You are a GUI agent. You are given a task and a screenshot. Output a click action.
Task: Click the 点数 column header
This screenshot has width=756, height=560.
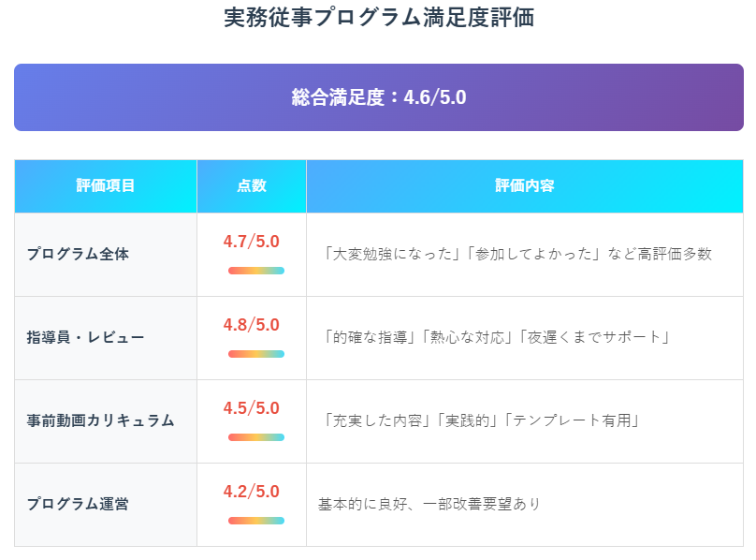(252, 185)
